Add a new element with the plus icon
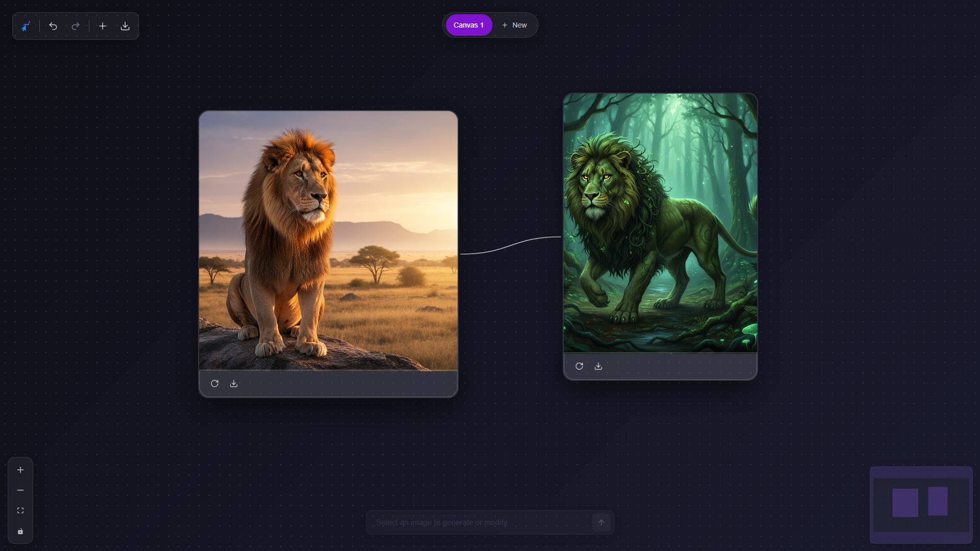The image size is (980, 551). [103, 26]
